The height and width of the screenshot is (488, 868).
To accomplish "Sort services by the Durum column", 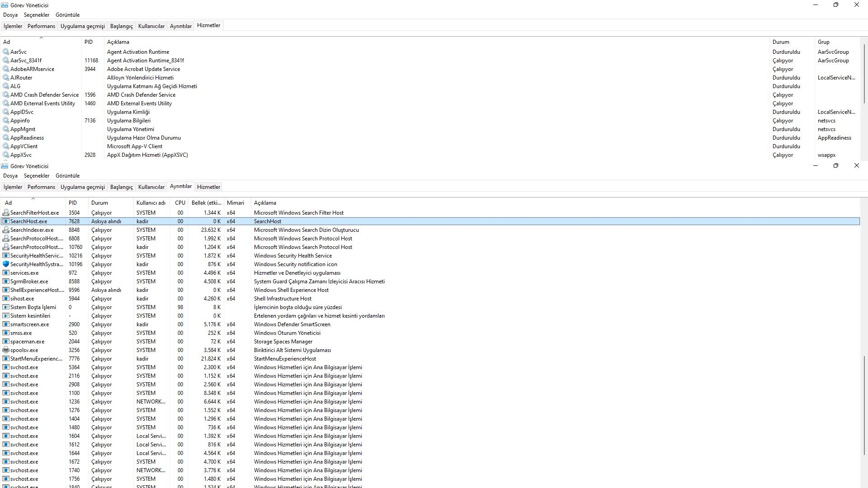I will pos(781,42).
